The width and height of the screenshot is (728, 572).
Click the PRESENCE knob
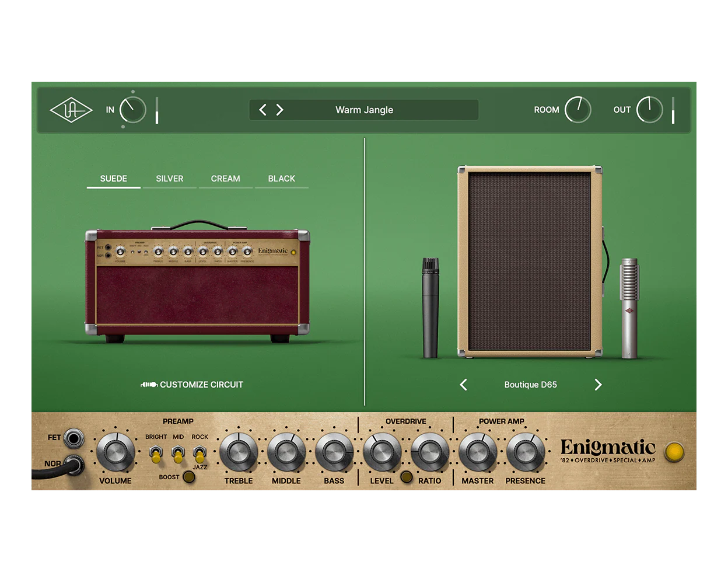[526, 452]
